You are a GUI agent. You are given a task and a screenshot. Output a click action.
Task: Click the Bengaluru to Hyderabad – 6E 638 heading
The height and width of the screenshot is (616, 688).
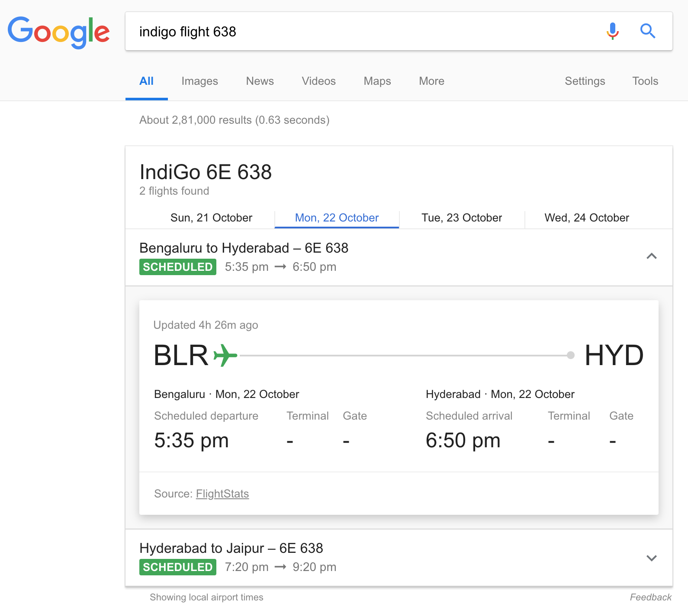pyautogui.click(x=244, y=248)
